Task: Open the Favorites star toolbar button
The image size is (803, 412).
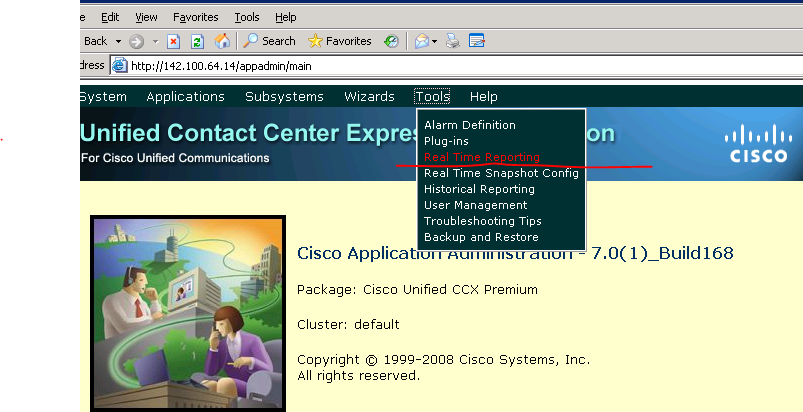Action: click(x=340, y=41)
